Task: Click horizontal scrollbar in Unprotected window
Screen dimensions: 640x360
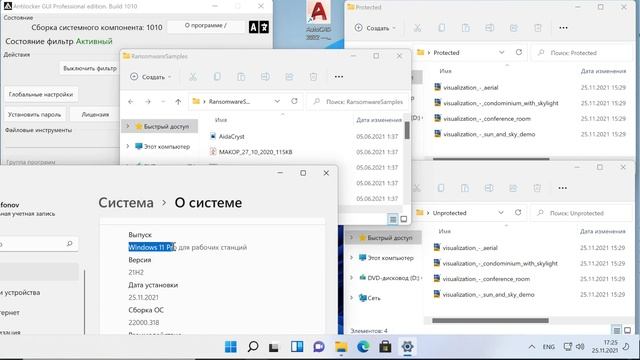Action: coord(490,320)
